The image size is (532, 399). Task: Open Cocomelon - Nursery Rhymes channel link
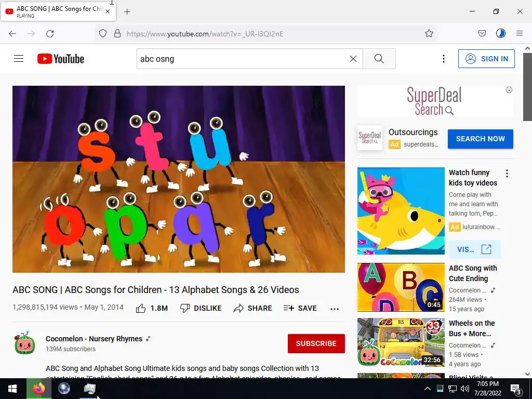(94, 339)
